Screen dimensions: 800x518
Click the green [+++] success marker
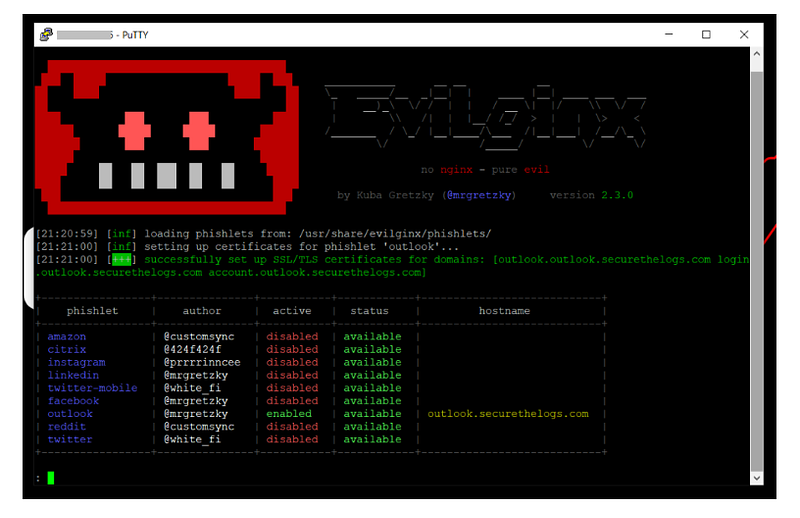[121, 260]
